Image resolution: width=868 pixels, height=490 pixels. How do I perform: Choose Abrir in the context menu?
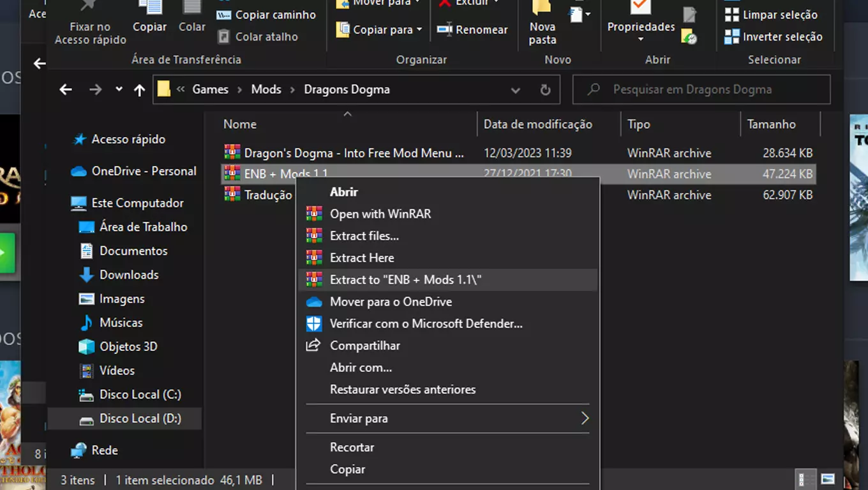[448, 192]
